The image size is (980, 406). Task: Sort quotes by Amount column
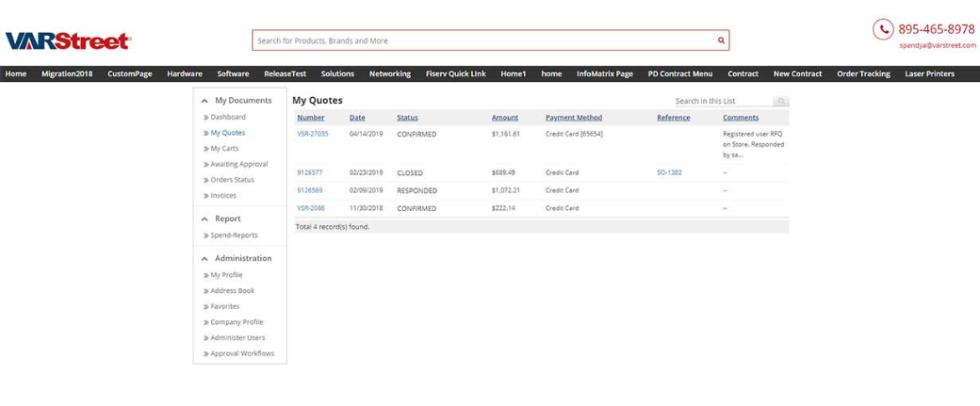504,118
